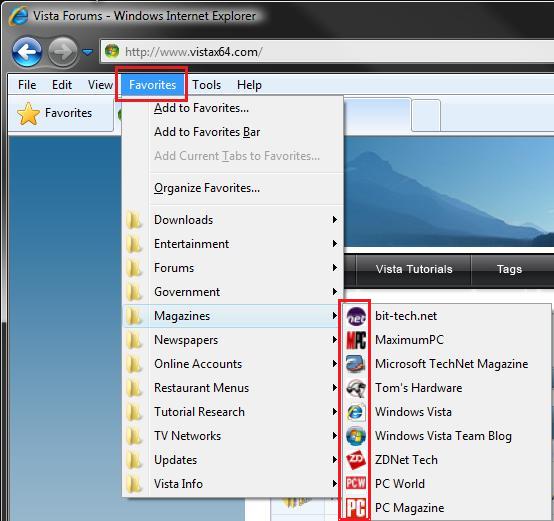Open the bit-tech.net favorite
This screenshot has height=521, width=554.
447,316
